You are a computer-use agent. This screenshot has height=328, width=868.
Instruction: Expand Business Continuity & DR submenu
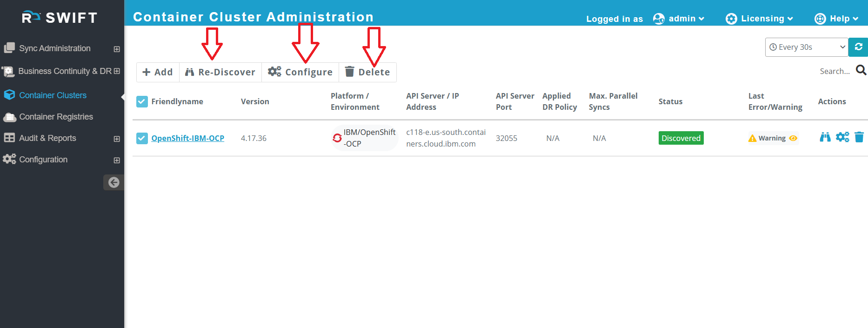(117, 71)
